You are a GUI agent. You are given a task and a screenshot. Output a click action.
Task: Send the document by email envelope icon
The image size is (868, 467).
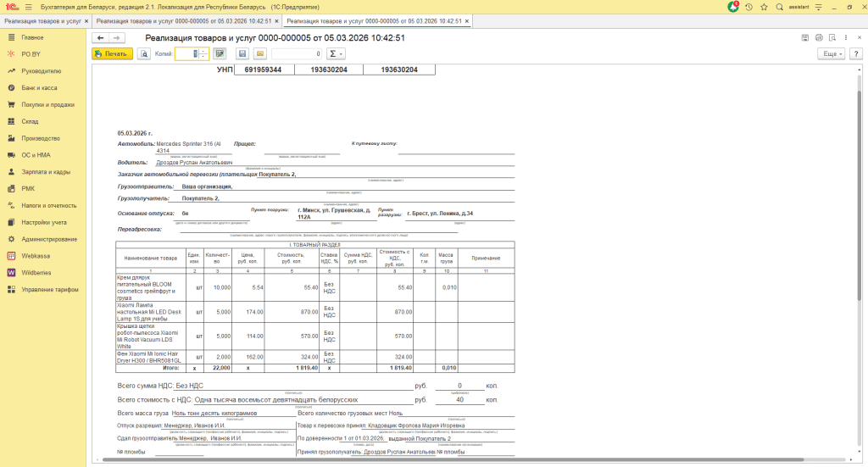(260, 53)
